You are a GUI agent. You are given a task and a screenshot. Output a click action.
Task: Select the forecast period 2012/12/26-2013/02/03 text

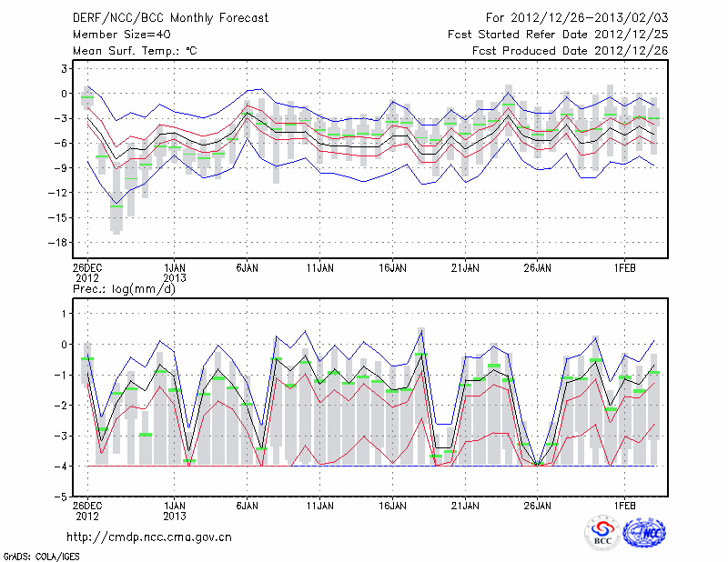pyautogui.click(x=578, y=17)
